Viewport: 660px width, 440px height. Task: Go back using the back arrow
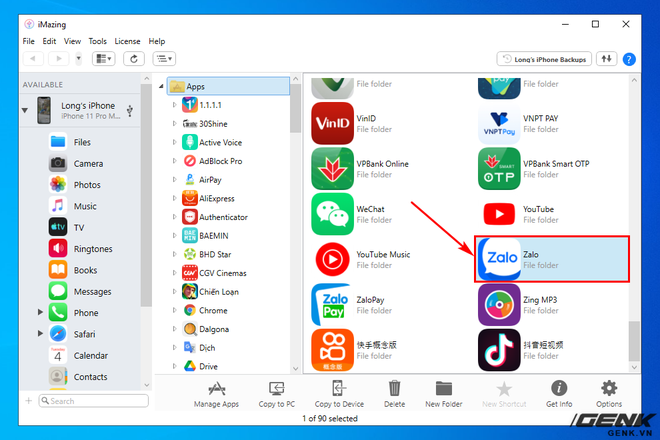pyautogui.click(x=33, y=59)
